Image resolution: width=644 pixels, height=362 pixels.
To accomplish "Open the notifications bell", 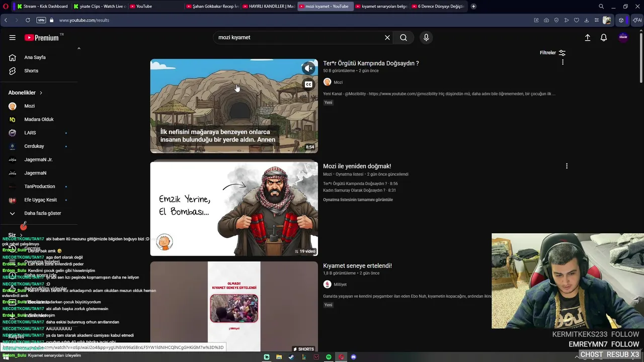I will click(x=604, y=38).
